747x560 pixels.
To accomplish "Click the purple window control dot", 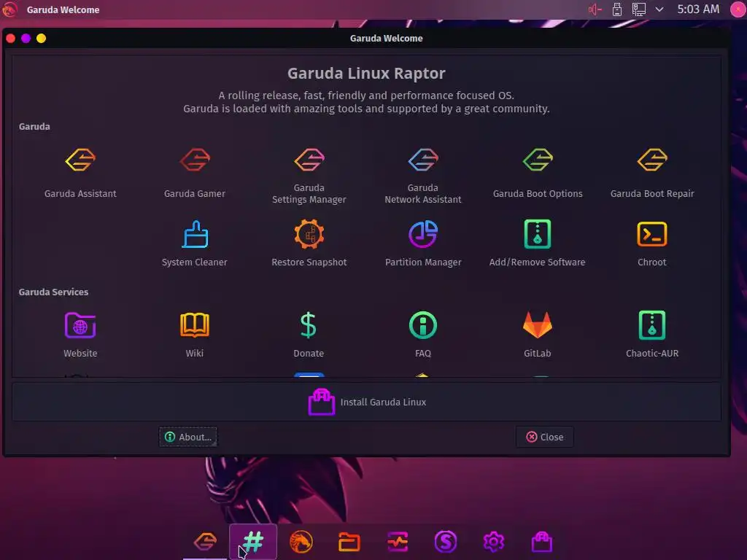I will click(26, 38).
